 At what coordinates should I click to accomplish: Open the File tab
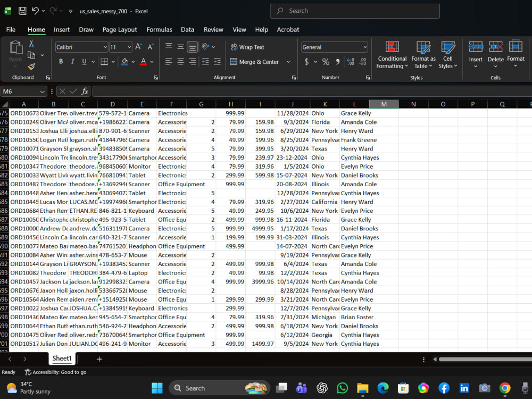(11, 29)
